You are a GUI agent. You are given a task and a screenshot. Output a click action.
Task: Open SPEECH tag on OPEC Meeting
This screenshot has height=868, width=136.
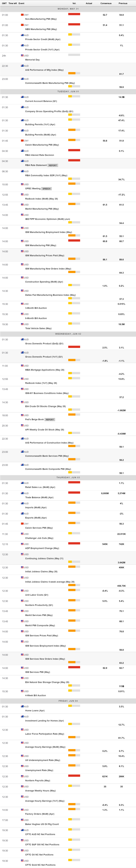47,189
